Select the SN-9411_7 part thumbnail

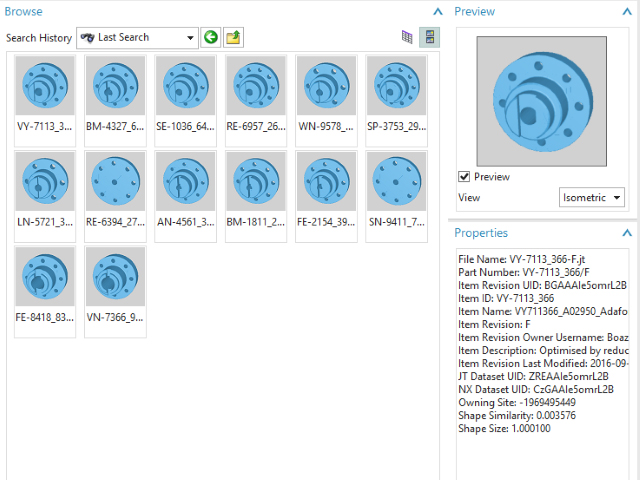(396, 181)
